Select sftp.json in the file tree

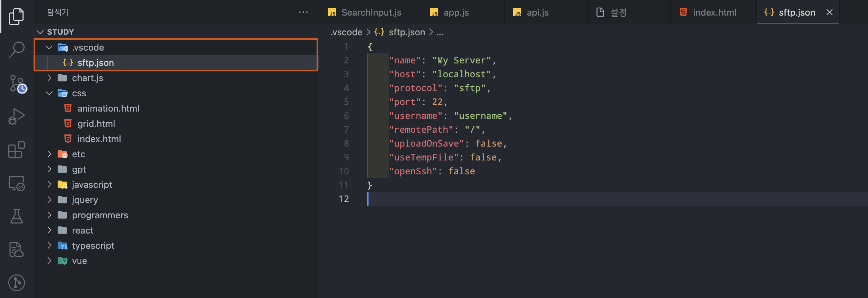[x=176, y=63]
